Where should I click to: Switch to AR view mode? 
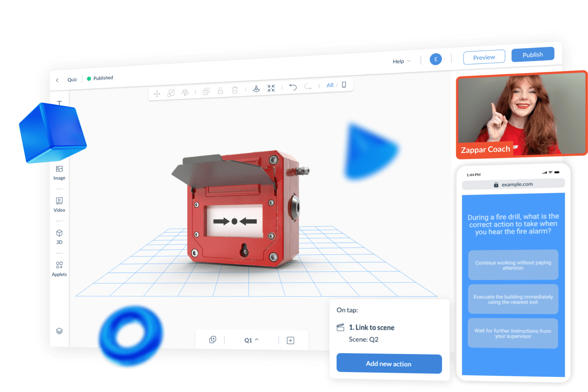coord(330,85)
